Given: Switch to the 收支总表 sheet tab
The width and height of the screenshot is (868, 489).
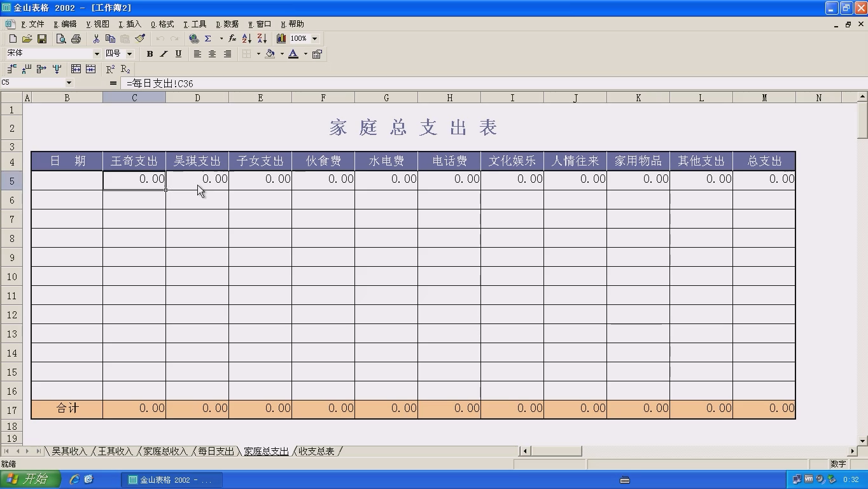Looking at the screenshot, I should pyautogui.click(x=316, y=451).
